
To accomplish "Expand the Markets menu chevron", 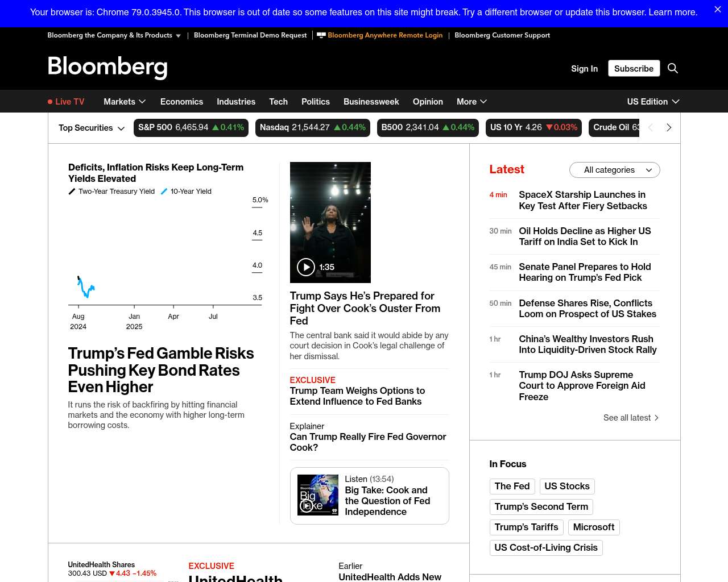I will pyautogui.click(x=142, y=102).
